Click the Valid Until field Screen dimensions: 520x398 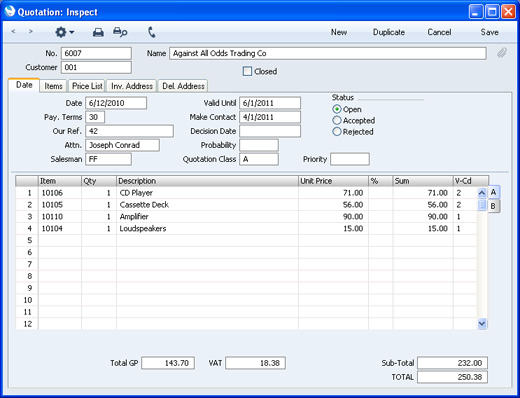point(270,103)
